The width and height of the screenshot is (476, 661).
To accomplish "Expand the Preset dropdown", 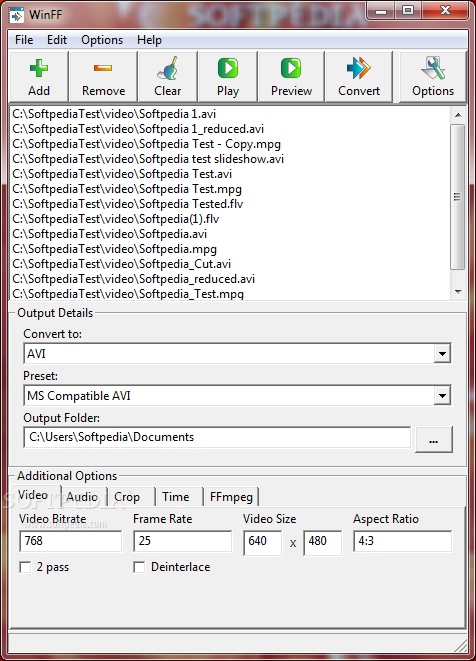I will (x=442, y=395).
